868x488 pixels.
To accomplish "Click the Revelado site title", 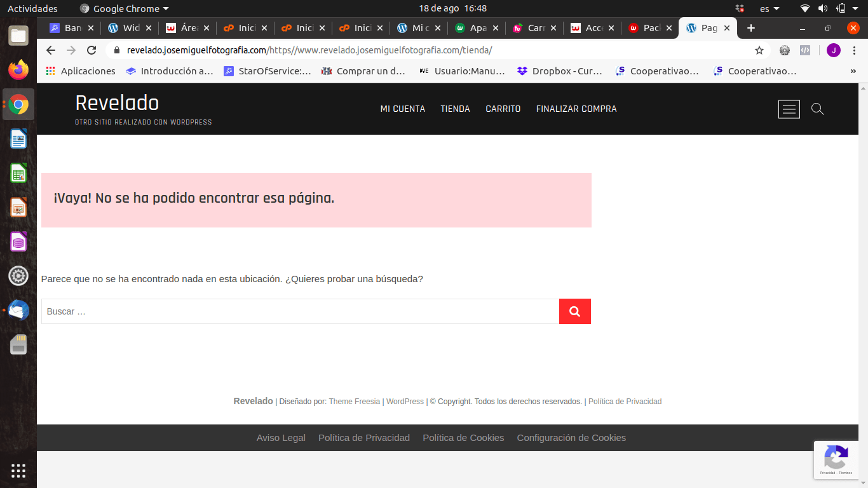I will [117, 103].
